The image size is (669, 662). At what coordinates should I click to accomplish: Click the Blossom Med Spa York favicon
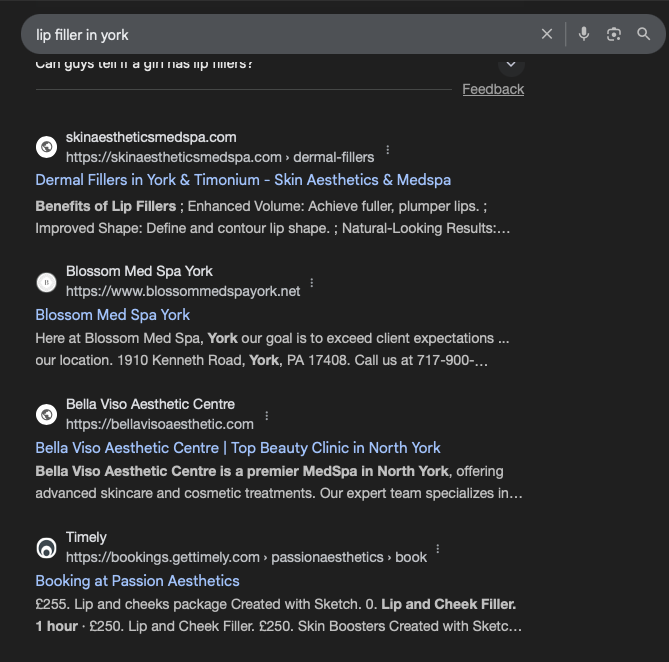pyautogui.click(x=46, y=282)
